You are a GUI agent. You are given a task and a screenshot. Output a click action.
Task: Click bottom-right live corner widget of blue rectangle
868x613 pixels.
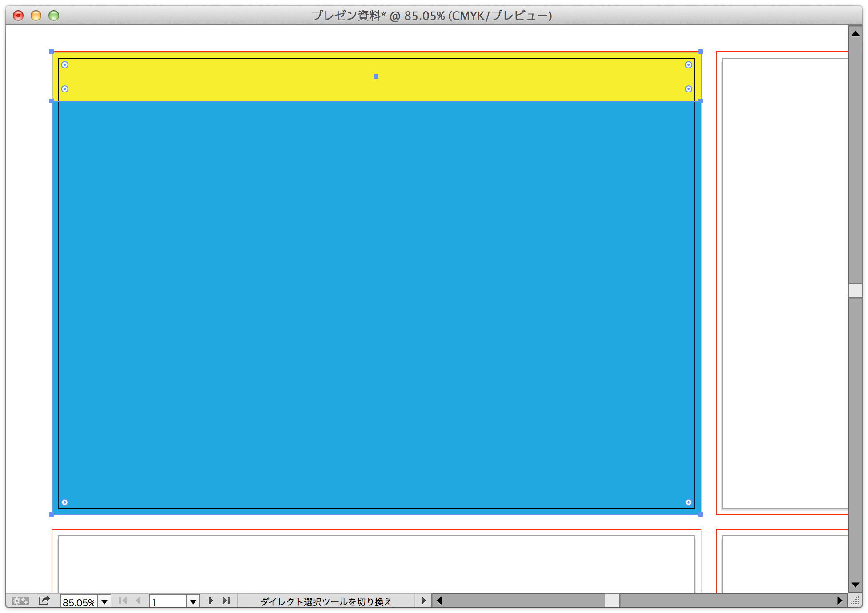point(688,502)
